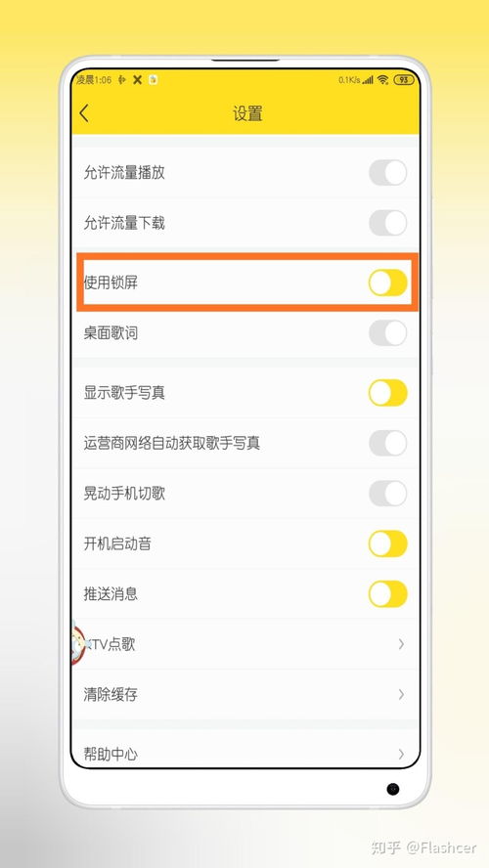This screenshot has width=489, height=868.
Task: Expand 清除缓存 chevron arrow
Action: point(401,694)
